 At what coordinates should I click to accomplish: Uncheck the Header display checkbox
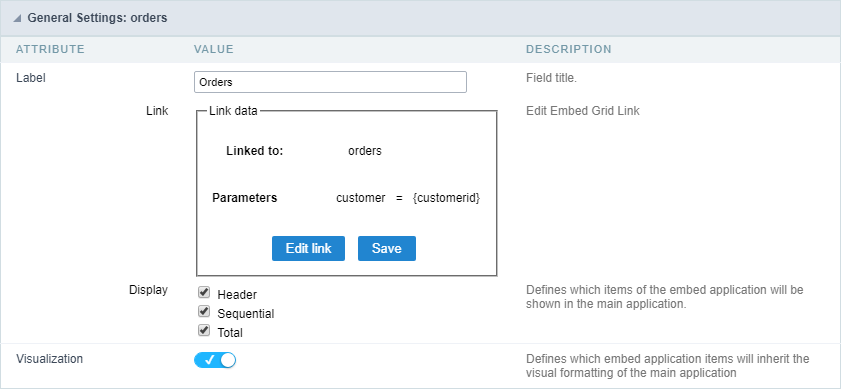click(x=204, y=293)
